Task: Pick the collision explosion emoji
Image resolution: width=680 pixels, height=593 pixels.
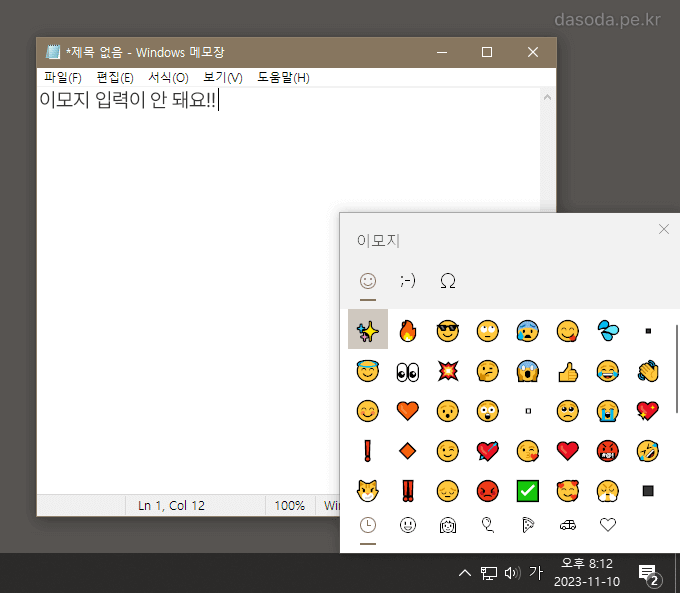Action: coord(448,371)
